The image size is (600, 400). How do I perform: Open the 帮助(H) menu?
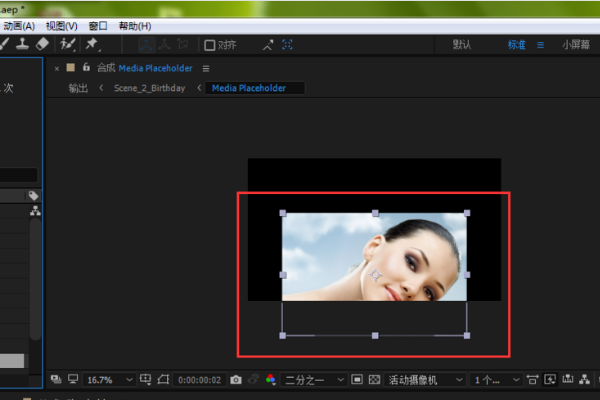point(135,25)
